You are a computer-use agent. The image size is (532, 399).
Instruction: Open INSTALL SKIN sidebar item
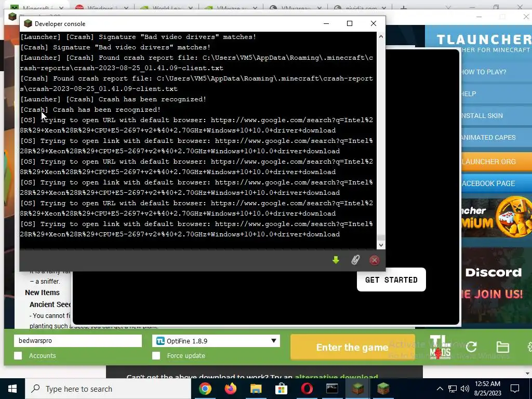(497, 115)
